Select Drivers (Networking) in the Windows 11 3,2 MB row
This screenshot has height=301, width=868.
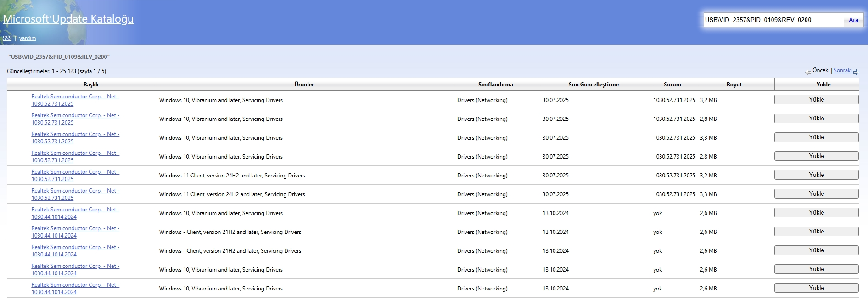pos(482,176)
